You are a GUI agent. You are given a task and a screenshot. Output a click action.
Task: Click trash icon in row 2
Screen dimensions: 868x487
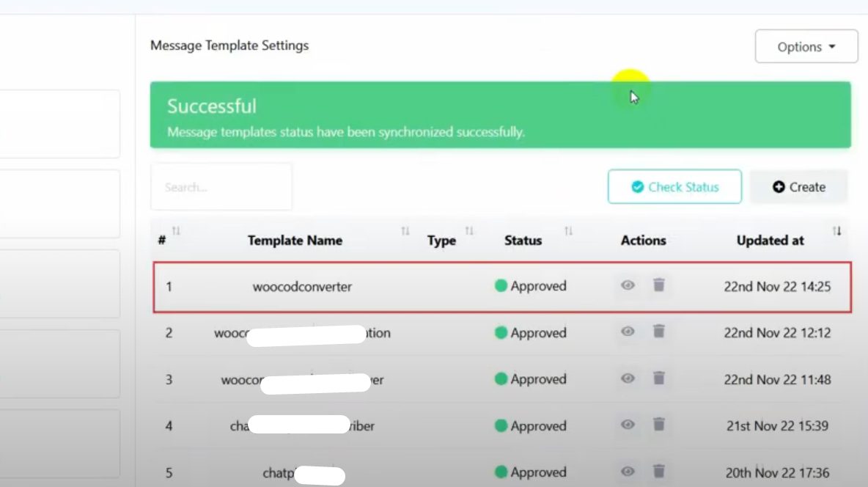click(x=659, y=332)
